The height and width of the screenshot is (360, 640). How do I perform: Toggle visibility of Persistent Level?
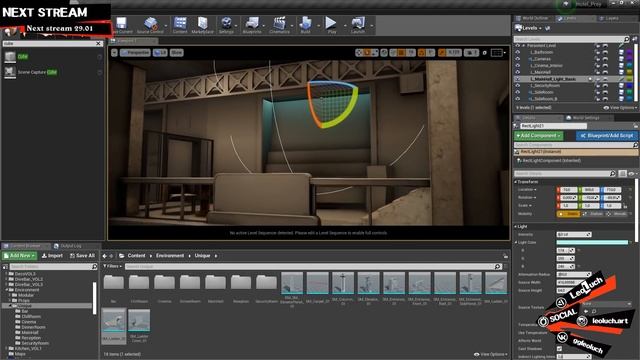tap(518, 45)
